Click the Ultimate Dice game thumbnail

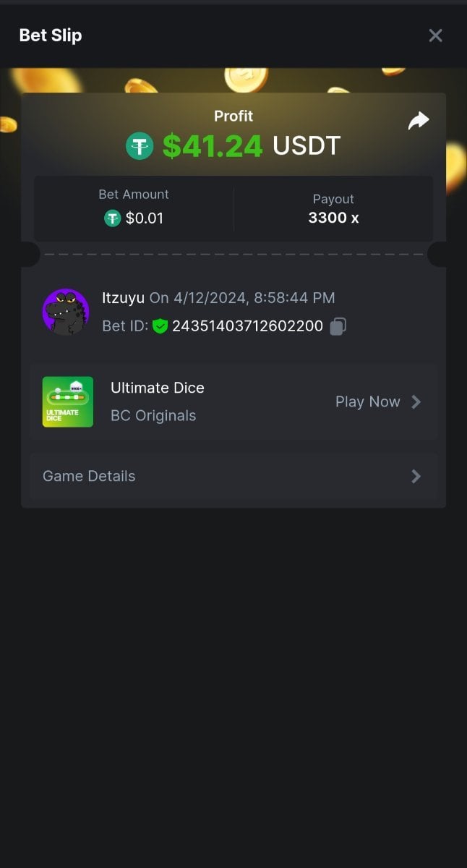click(68, 402)
